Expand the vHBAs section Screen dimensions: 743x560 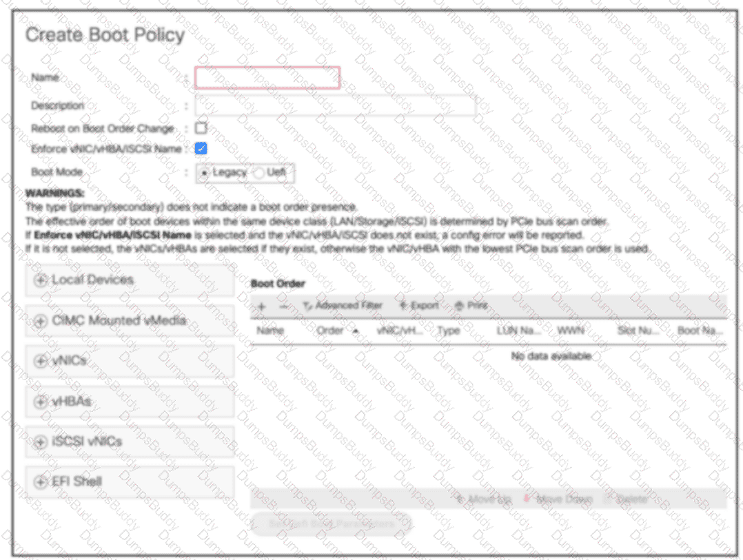click(40, 402)
